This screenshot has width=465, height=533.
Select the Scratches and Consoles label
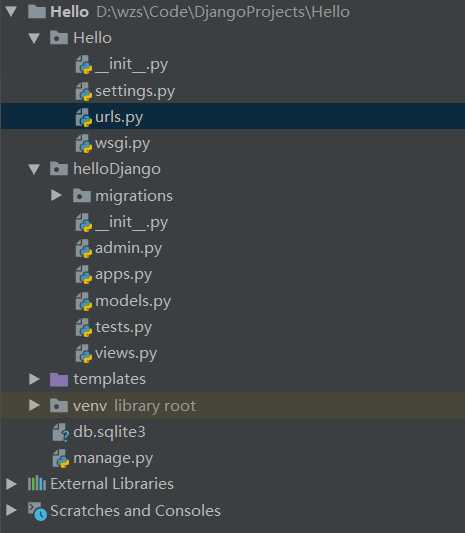click(135, 511)
